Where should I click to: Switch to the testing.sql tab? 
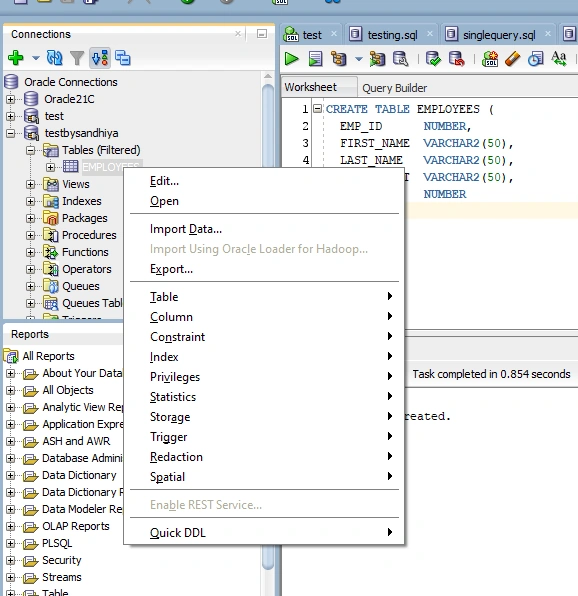(392, 35)
